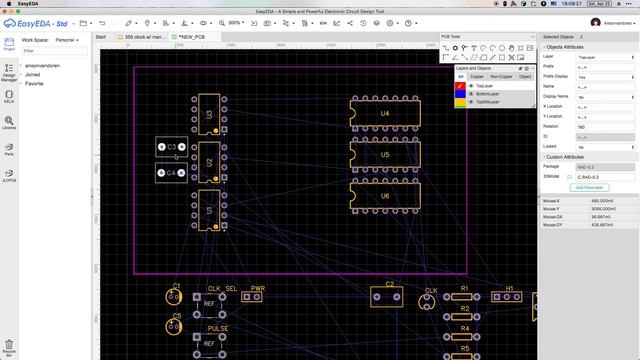Select the Connect Pad to Pad tool
The width and height of the screenshot is (640, 360).
pyautogui.click(x=464, y=58)
